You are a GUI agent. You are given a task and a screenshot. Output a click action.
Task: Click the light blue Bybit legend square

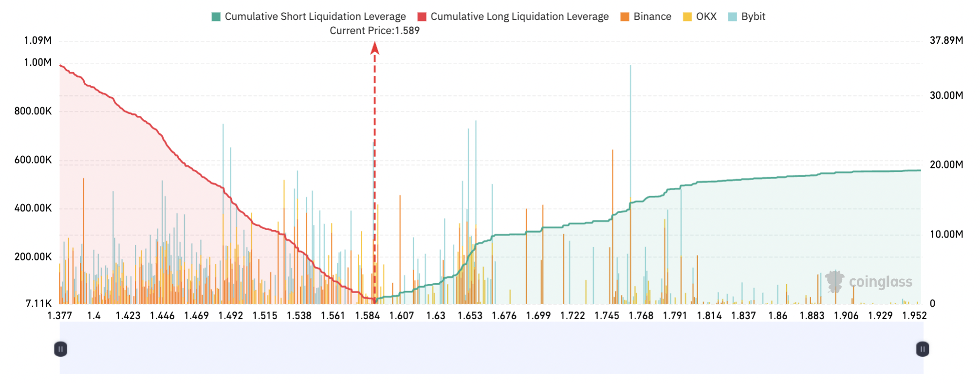[x=733, y=17]
